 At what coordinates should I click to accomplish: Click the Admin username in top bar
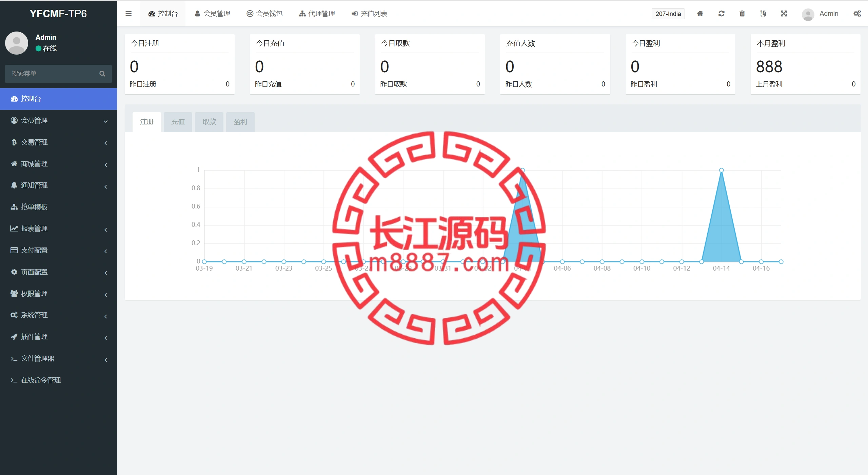[829, 14]
